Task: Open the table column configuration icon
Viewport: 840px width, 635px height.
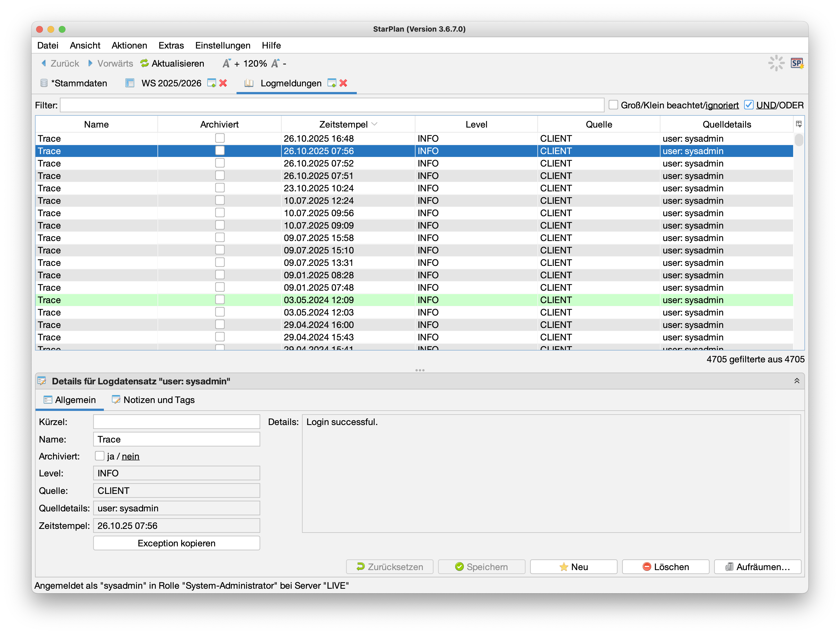Action: pos(799,124)
